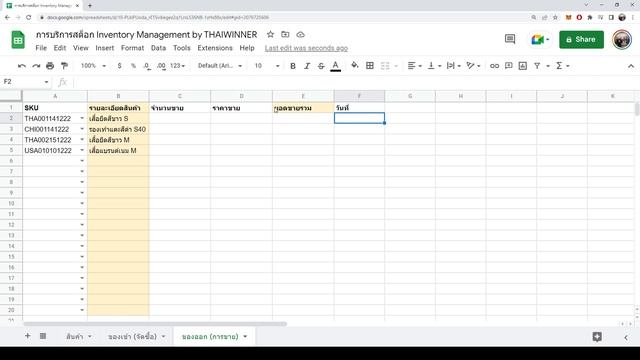Format as currency with dollar icon
Image resolution: width=640 pixels, height=360 pixels.
click(119, 66)
